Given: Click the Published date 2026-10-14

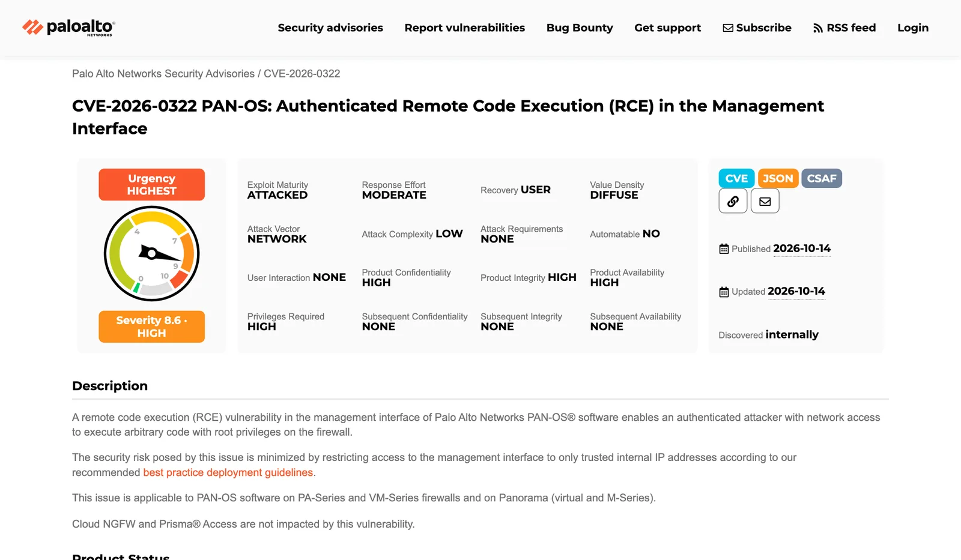Looking at the screenshot, I should [x=802, y=248].
